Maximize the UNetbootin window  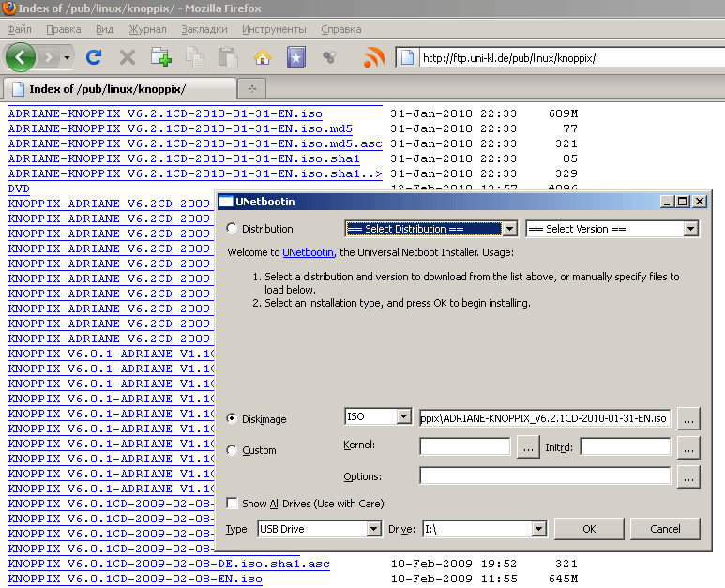[x=683, y=202]
